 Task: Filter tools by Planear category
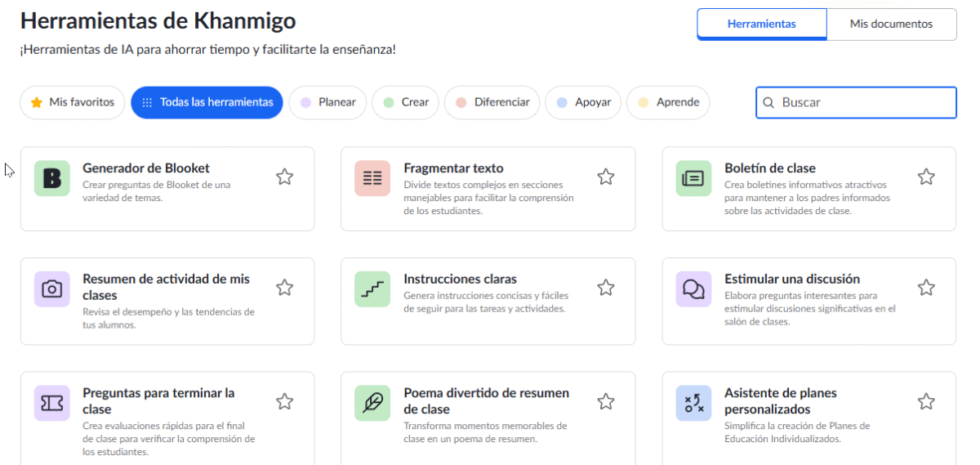pos(327,102)
